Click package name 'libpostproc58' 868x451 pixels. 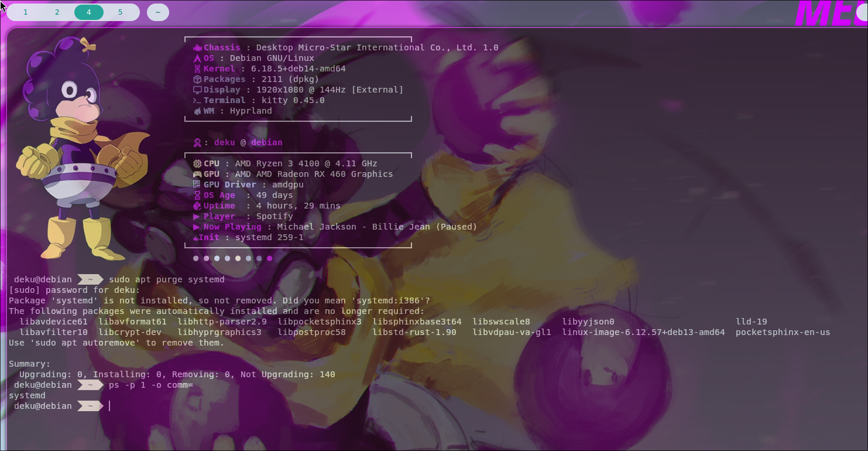(x=311, y=333)
